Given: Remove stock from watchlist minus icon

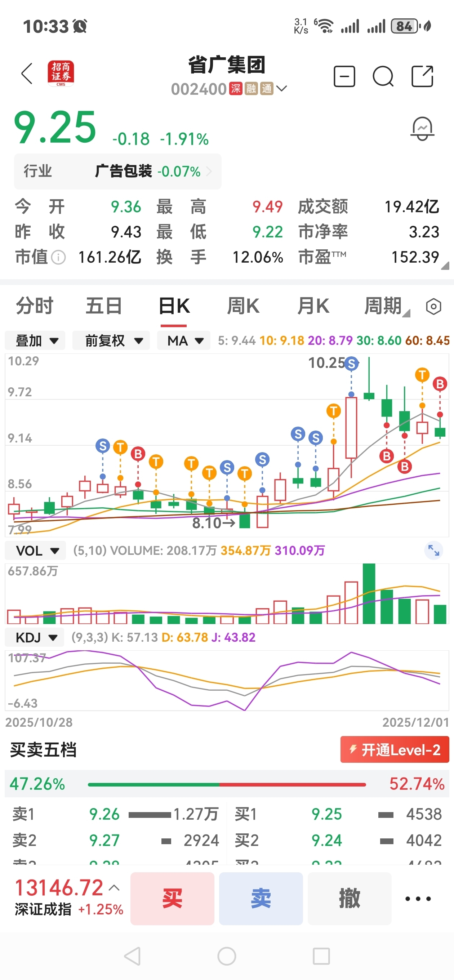Looking at the screenshot, I should point(344,76).
